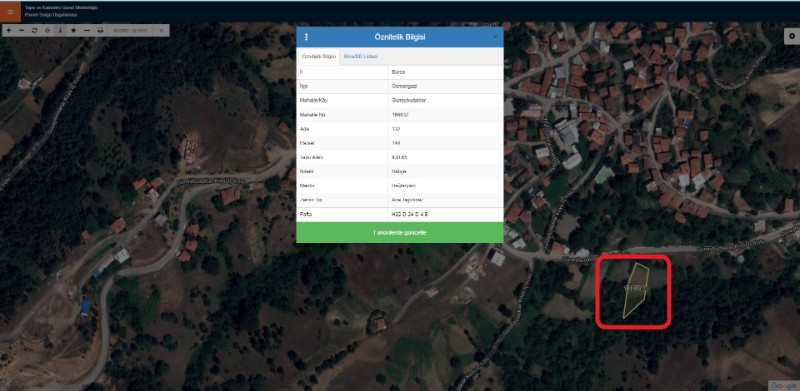
Task: Open the map settings button at right edge
Action: [792, 36]
